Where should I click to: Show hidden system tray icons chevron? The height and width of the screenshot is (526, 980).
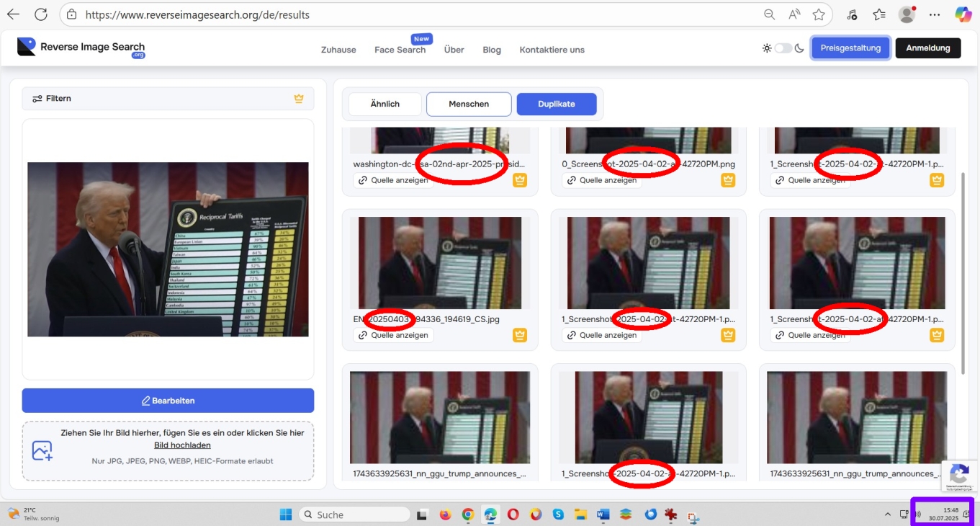887,514
